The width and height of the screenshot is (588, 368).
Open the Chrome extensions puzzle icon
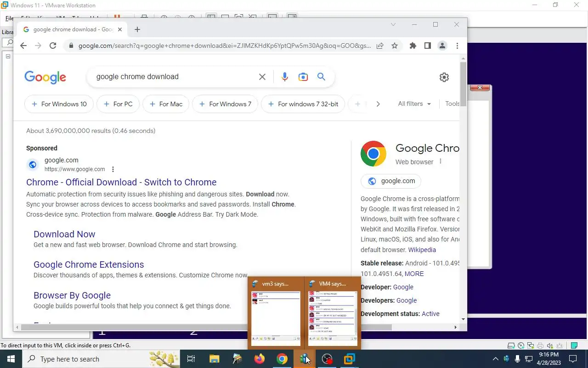(x=413, y=46)
